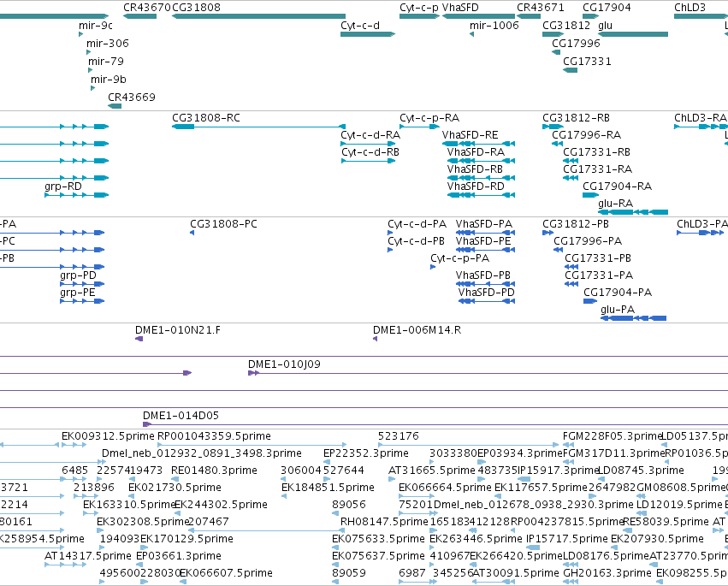
Task: Select the DME1-010N21.F clone end marker
Action: 139,339
